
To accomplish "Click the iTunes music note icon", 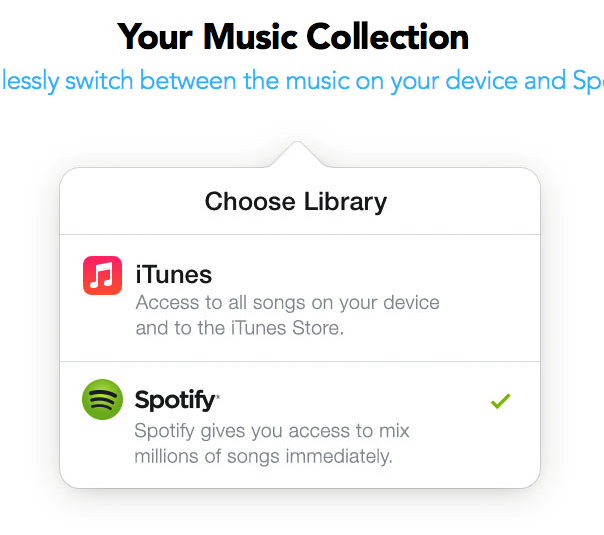I will click(x=102, y=275).
